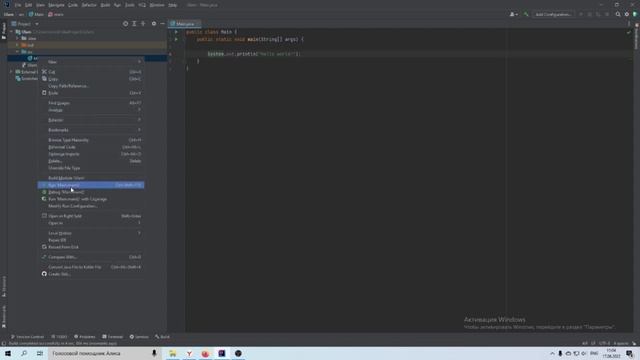This screenshot has height=360, width=640.
Task: Select Run 'Main.main()' with Coverage
Action: point(91,199)
